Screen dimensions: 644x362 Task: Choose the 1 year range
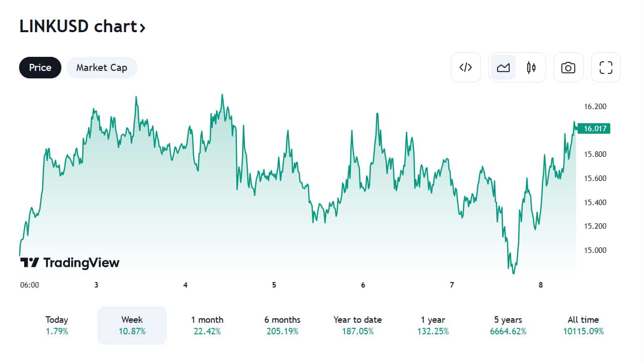tap(433, 325)
